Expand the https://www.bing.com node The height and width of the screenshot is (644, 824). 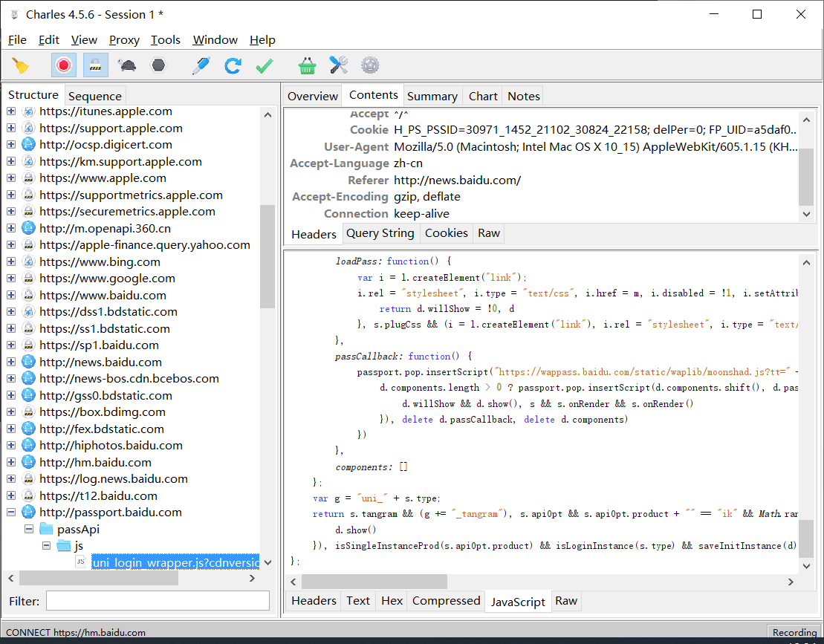pyautogui.click(x=11, y=261)
